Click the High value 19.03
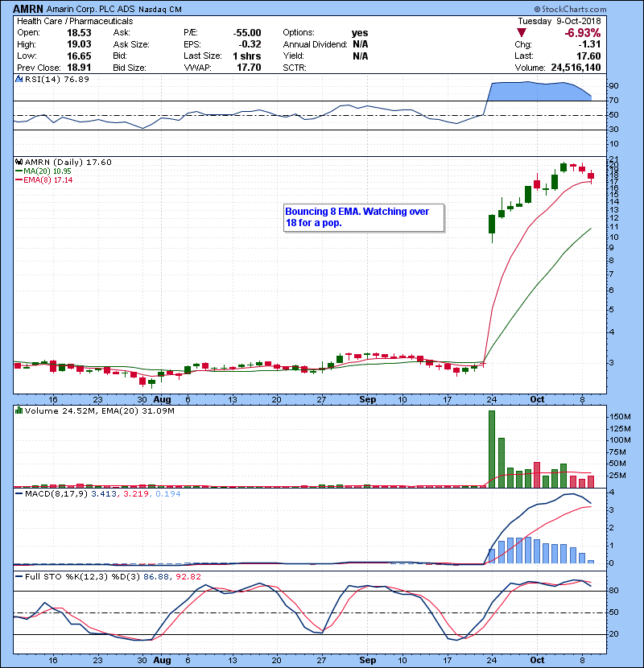644x668 pixels. coord(79,44)
